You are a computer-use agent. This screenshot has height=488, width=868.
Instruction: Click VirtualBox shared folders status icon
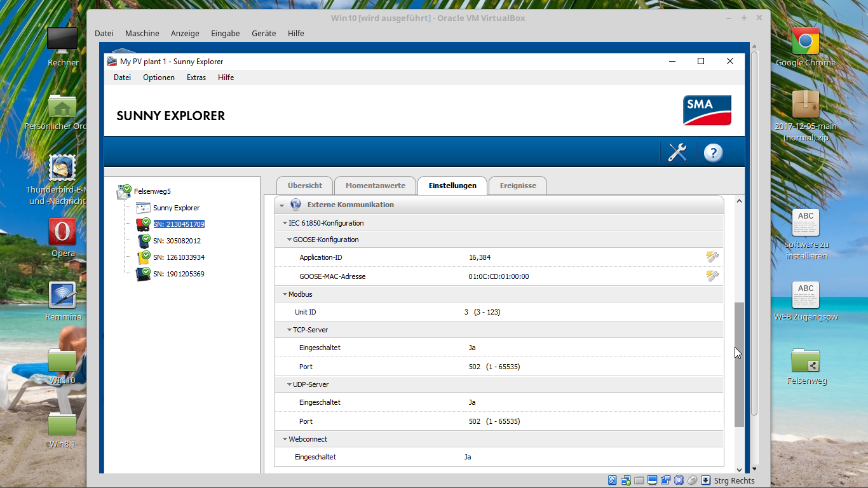[x=639, y=480]
